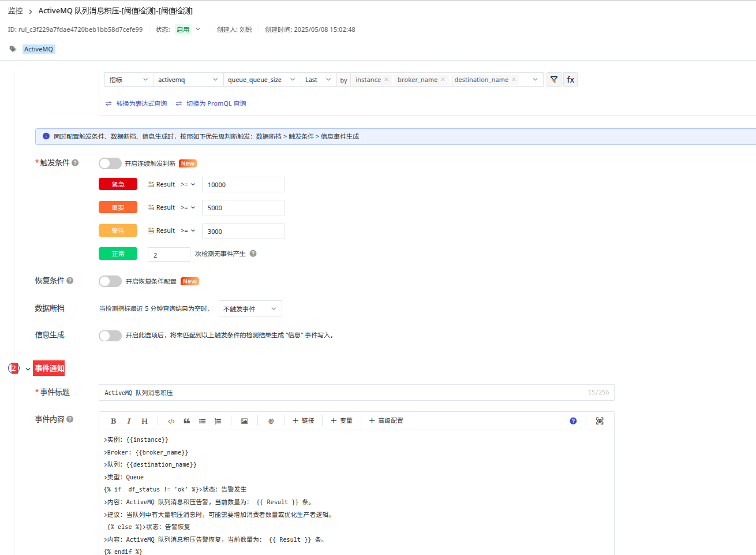The width and height of the screenshot is (756, 555).
Task: Click the green 正常 level badge
Action: click(118, 254)
